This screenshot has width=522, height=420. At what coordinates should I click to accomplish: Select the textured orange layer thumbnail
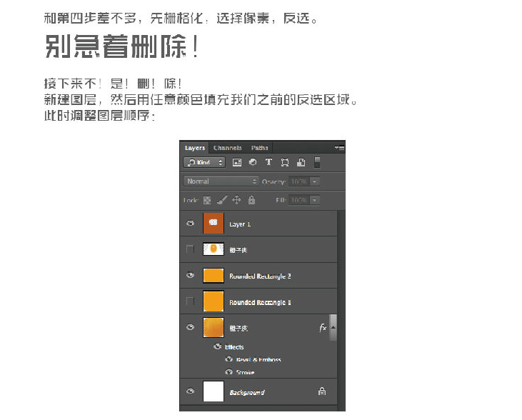(x=214, y=327)
